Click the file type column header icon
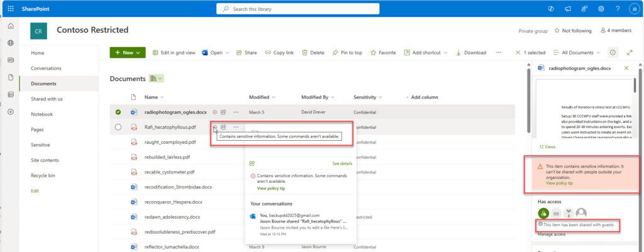 (133, 97)
